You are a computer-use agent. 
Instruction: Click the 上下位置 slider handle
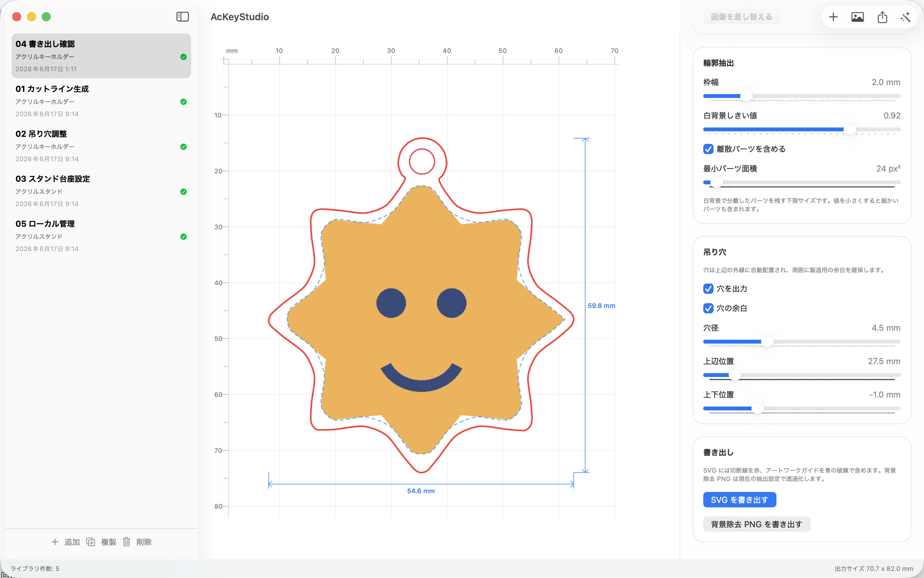pos(758,408)
